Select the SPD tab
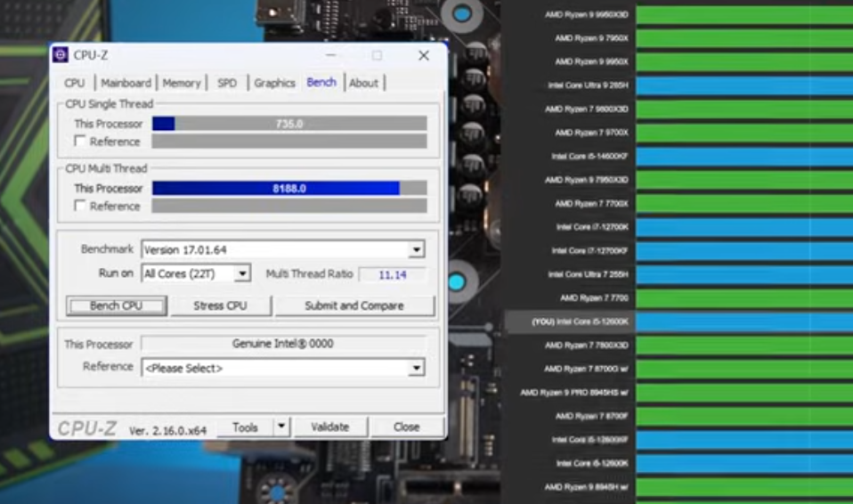The image size is (853, 504). point(227,84)
